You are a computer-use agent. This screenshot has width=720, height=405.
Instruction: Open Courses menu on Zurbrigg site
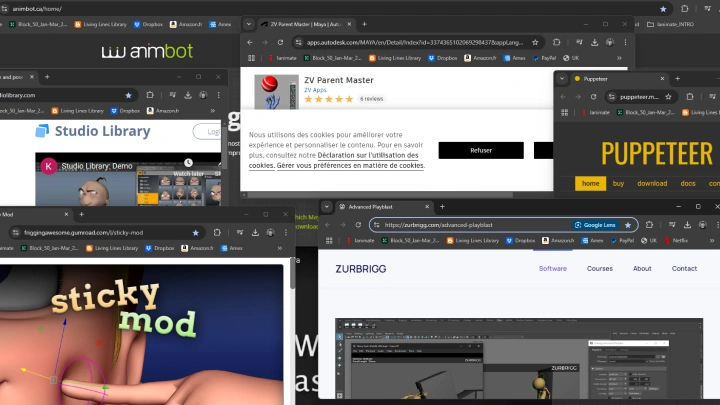point(600,269)
